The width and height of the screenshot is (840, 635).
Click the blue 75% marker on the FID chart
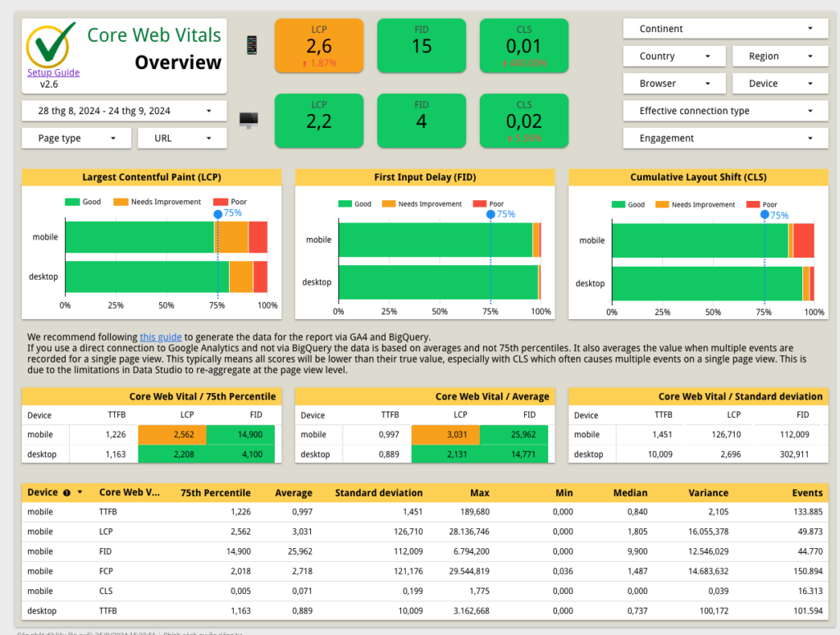(x=491, y=214)
